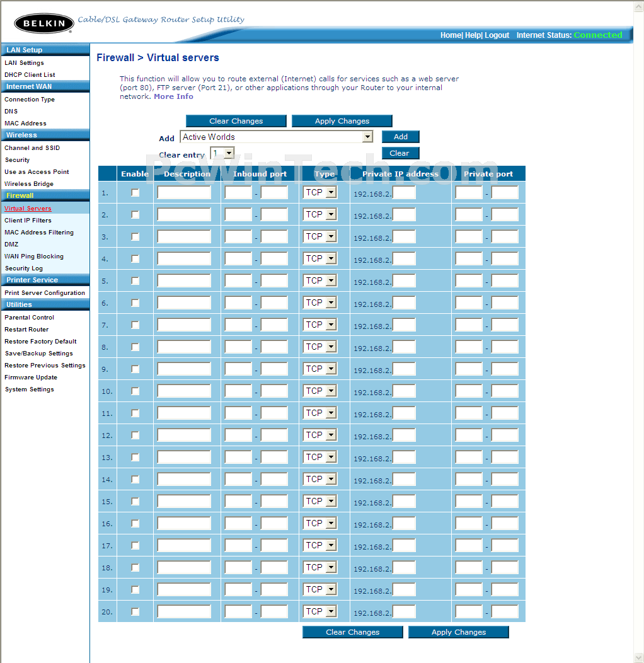This screenshot has width=644, height=663.
Task: Click the Private IP address field in row 6
Action: (405, 303)
